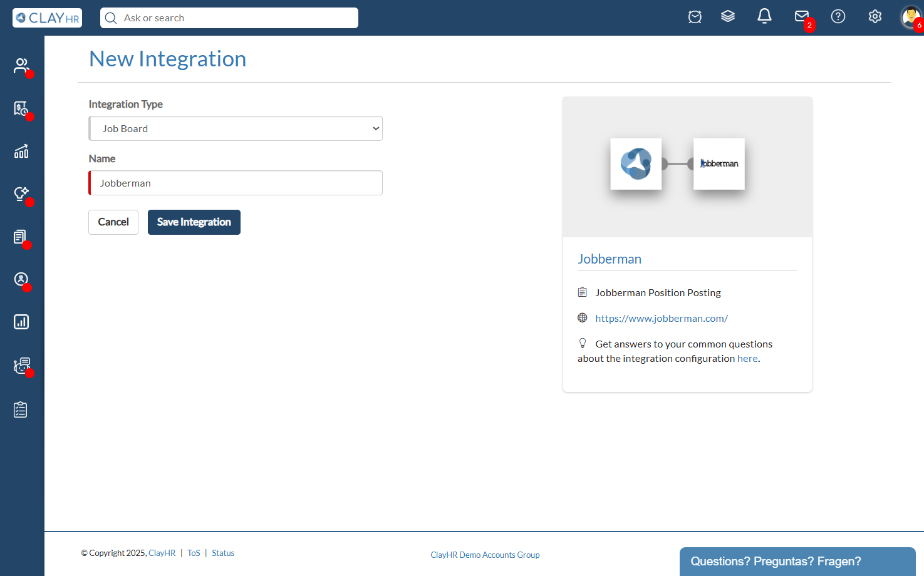The width and height of the screenshot is (924, 576).
Task: Open the ToS footer link
Action: coord(194,553)
